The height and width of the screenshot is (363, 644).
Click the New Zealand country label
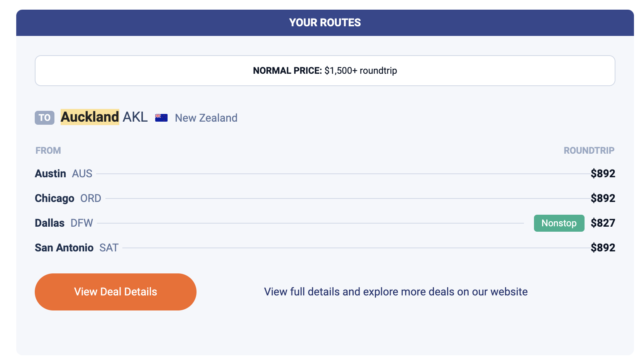click(206, 118)
